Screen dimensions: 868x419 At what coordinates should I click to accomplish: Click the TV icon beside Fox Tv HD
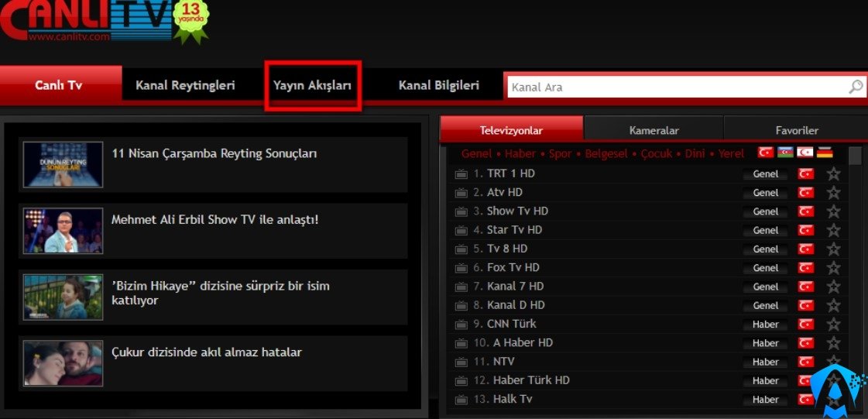click(x=461, y=269)
